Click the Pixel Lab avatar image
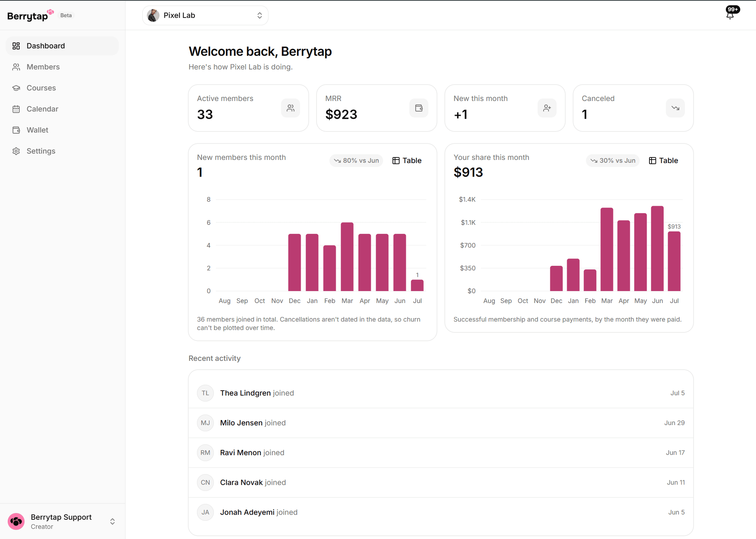Image resolution: width=756 pixels, height=539 pixels. tap(153, 15)
